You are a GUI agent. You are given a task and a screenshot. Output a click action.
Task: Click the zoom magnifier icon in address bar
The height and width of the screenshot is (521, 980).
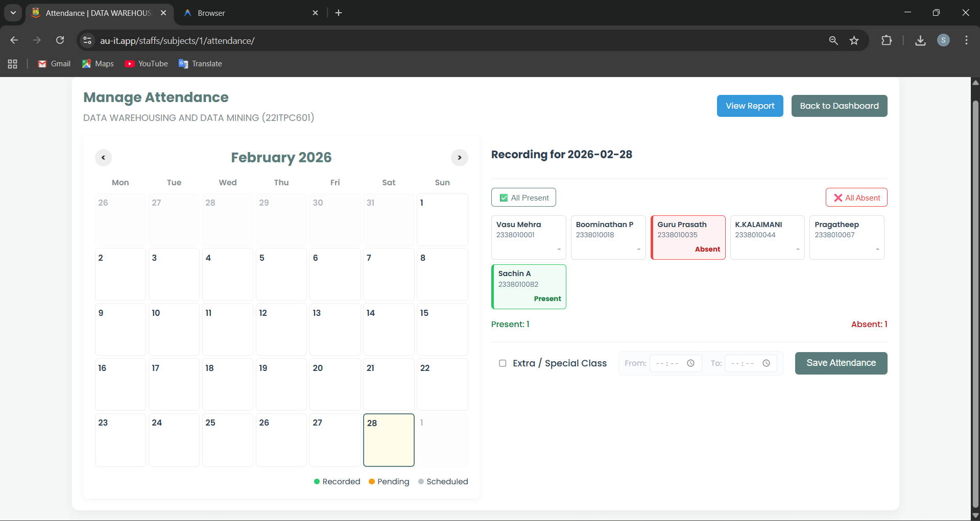(833, 40)
